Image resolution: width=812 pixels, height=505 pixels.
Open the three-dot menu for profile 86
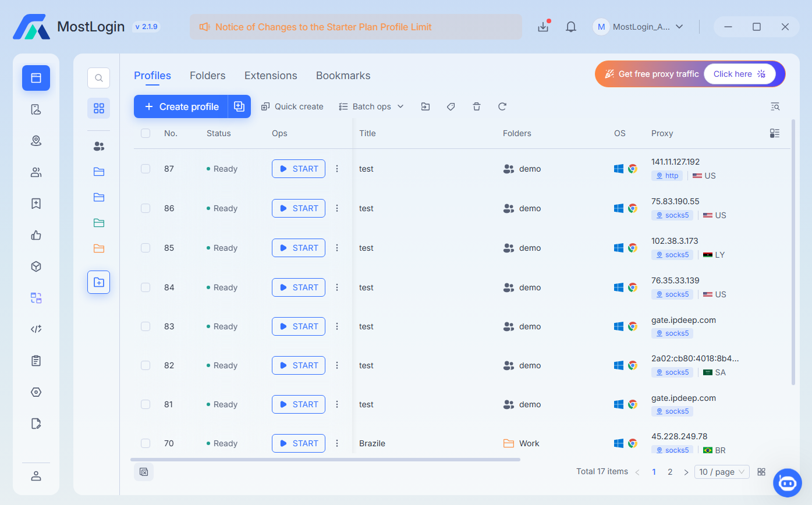point(337,208)
